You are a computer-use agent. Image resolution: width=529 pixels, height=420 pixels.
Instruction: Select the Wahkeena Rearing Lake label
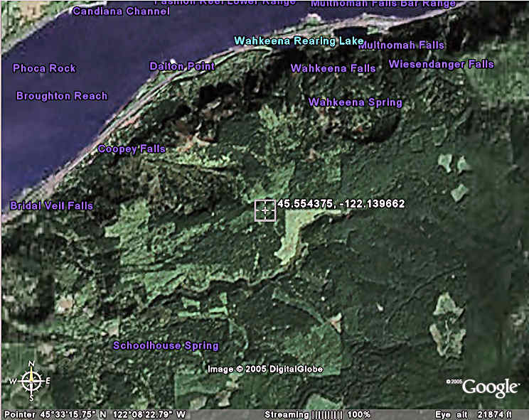click(299, 41)
